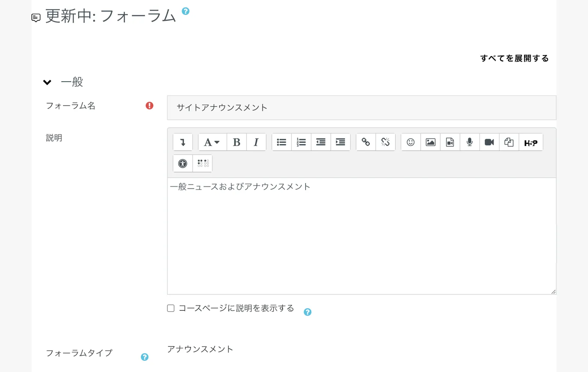Apply bold formatting in editor
This screenshot has height=372, width=588.
(237, 142)
